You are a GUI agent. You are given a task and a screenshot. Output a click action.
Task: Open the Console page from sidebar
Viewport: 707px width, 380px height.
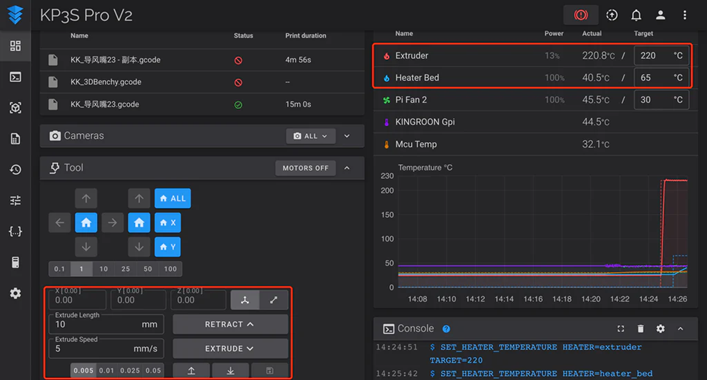pyautogui.click(x=15, y=77)
